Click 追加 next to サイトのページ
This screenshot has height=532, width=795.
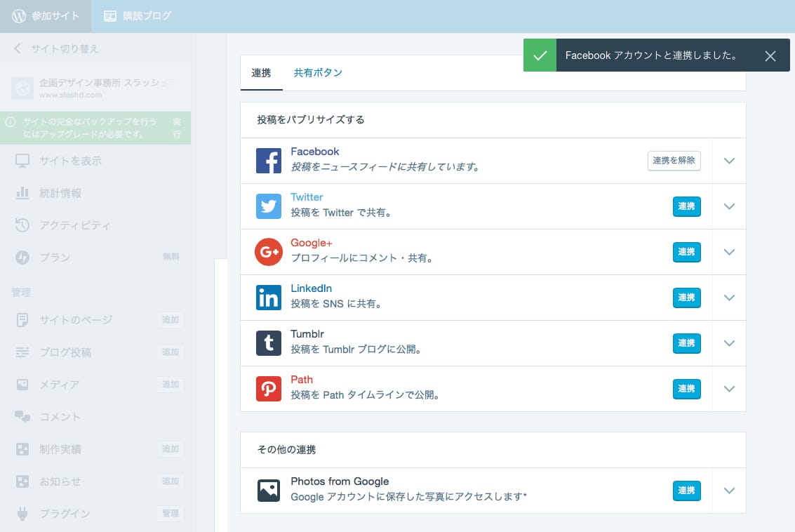pyautogui.click(x=171, y=320)
